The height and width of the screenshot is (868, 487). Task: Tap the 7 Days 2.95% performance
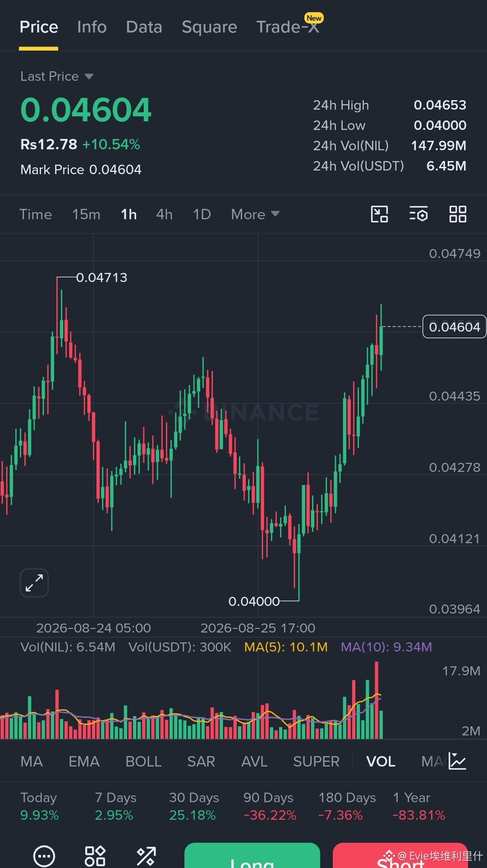click(115, 806)
